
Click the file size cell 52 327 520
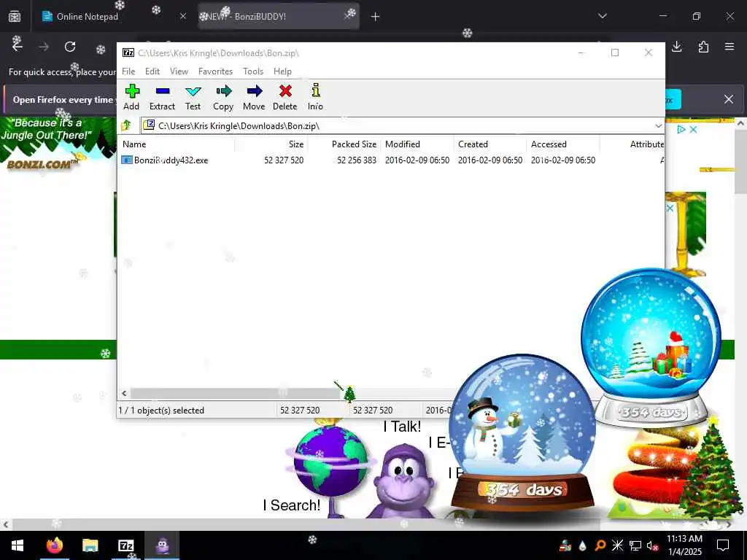pos(284,160)
